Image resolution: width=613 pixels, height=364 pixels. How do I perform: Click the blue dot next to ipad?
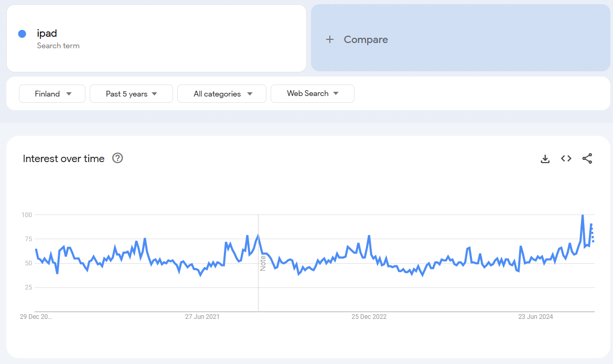tap(22, 34)
